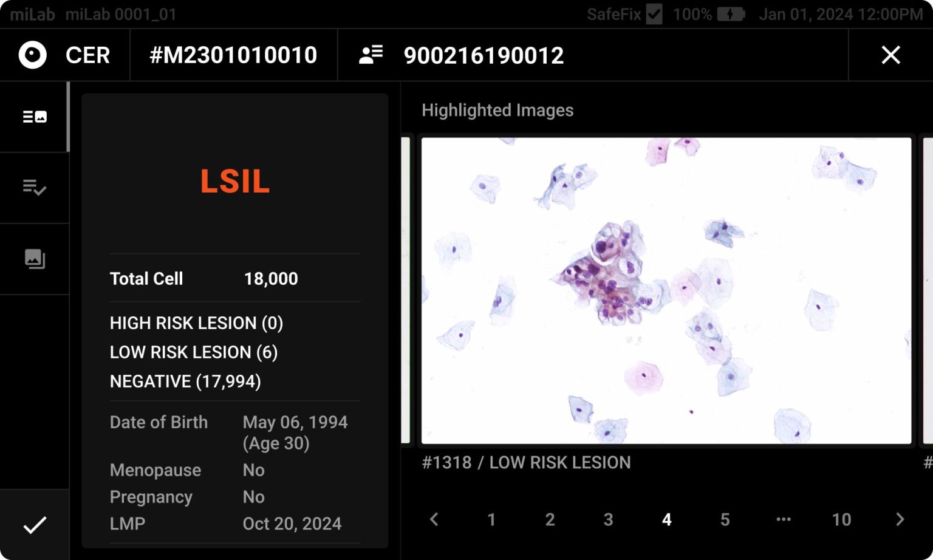Go to next page of images
The image size is (933, 560).
pos(900,519)
